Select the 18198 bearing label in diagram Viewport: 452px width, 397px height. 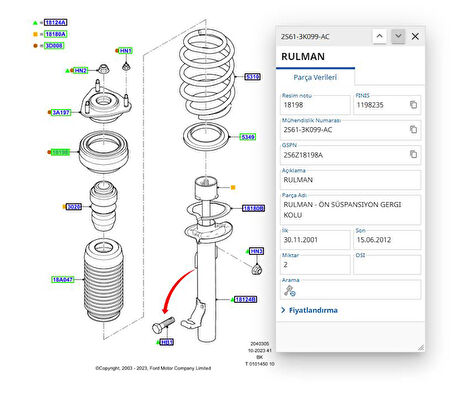click(x=60, y=152)
